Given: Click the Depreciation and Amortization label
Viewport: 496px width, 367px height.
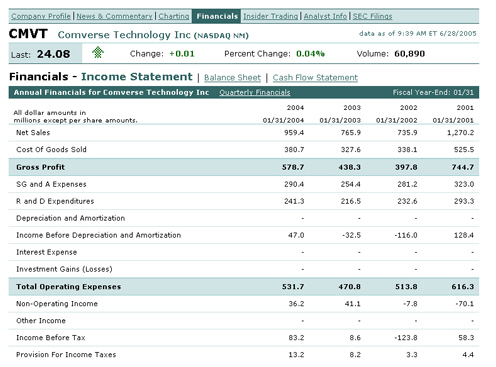Looking at the screenshot, I should tap(71, 218).
